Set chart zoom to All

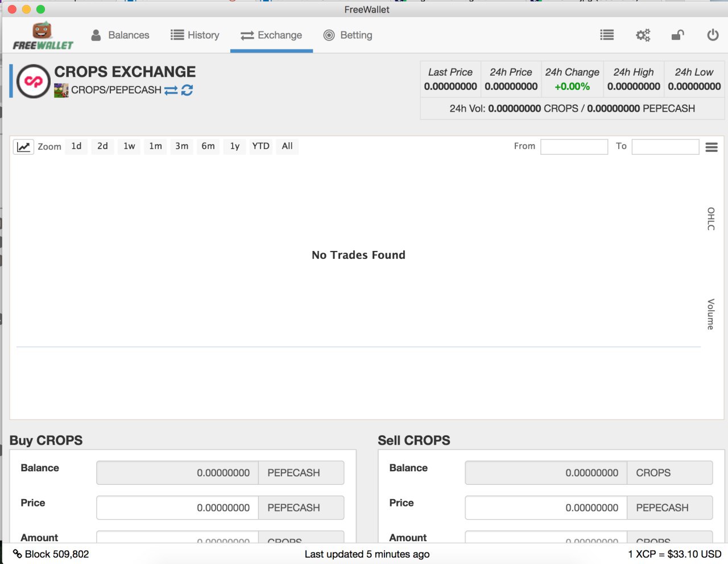click(x=287, y=146)
